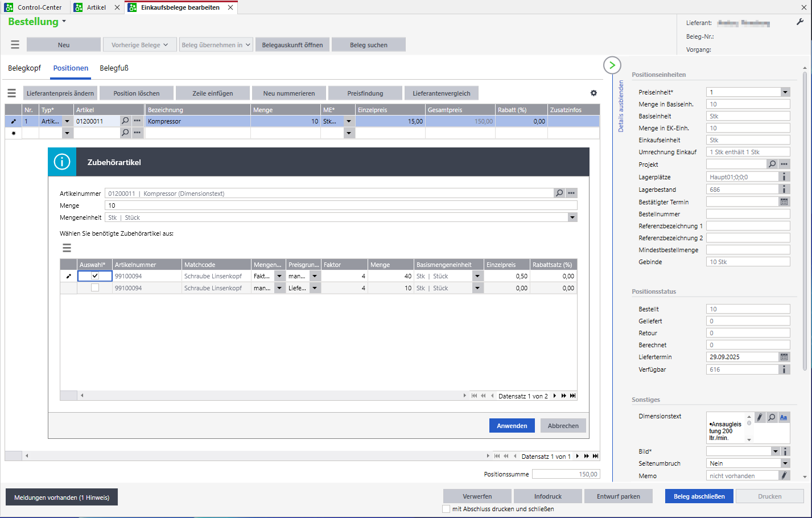Check the second Schraube Linsenkopf row checkbox
The height and width of the screenshot is (518, 812).
tap(95, 288)
